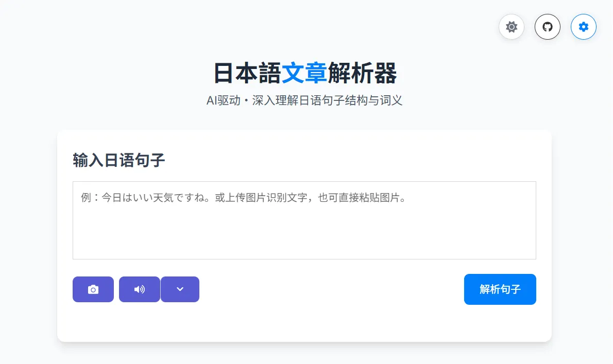The height and width of the screenshot is (364, 613).
Task: Click the 解析句子 button
Action: [x=500, y=289]
